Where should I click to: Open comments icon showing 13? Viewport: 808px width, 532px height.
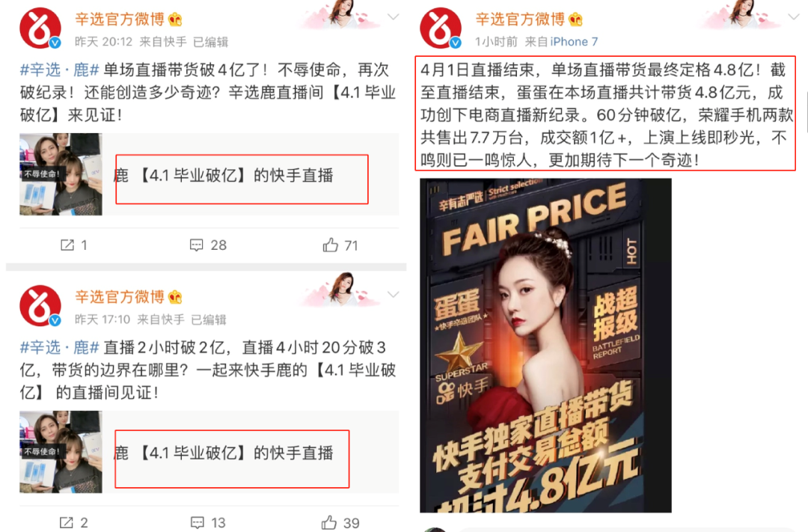198,522
